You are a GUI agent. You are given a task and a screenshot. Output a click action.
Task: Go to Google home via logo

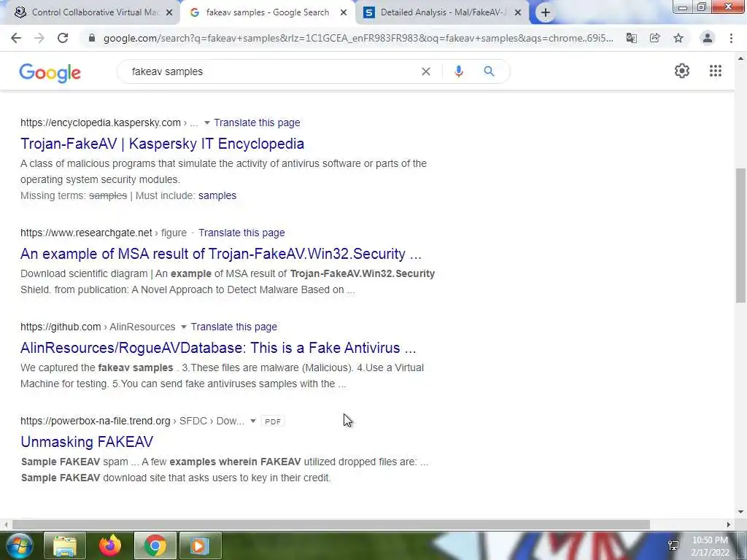[x=50, y=73]
